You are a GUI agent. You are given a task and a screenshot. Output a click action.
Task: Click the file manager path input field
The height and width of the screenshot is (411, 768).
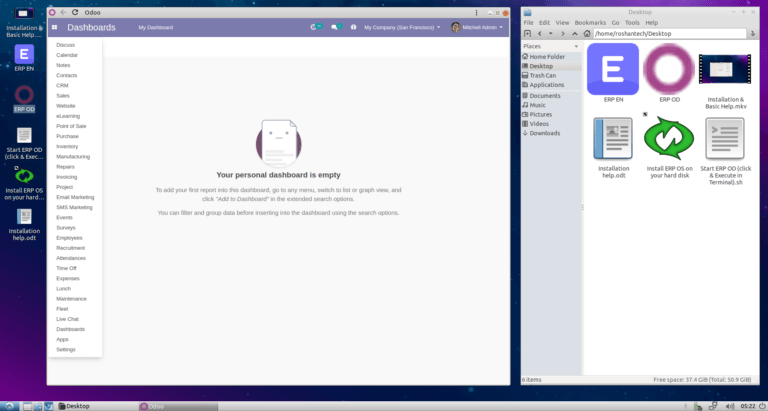[670, 34]
